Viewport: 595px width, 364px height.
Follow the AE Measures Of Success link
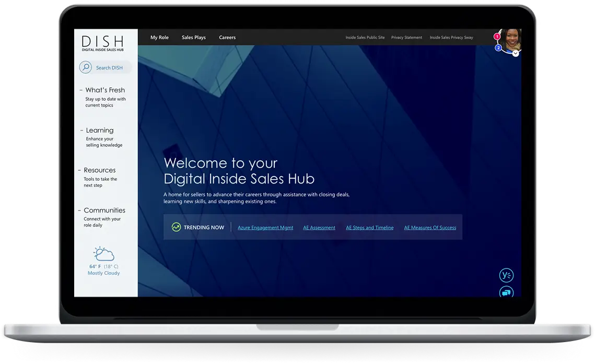point(430,228)
